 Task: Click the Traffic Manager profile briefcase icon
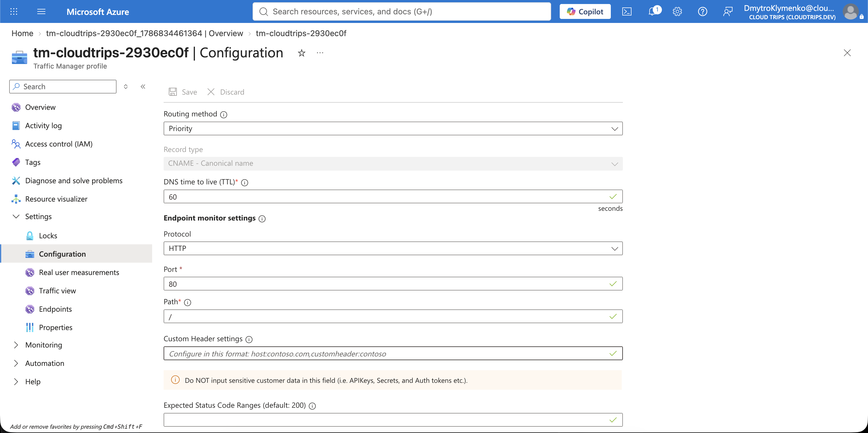tap(20, 57)
